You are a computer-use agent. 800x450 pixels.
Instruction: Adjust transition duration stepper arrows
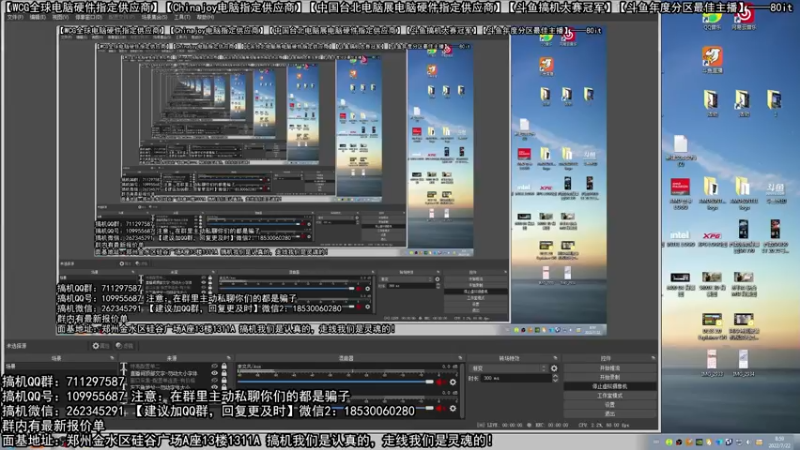[x=555, y=378]
